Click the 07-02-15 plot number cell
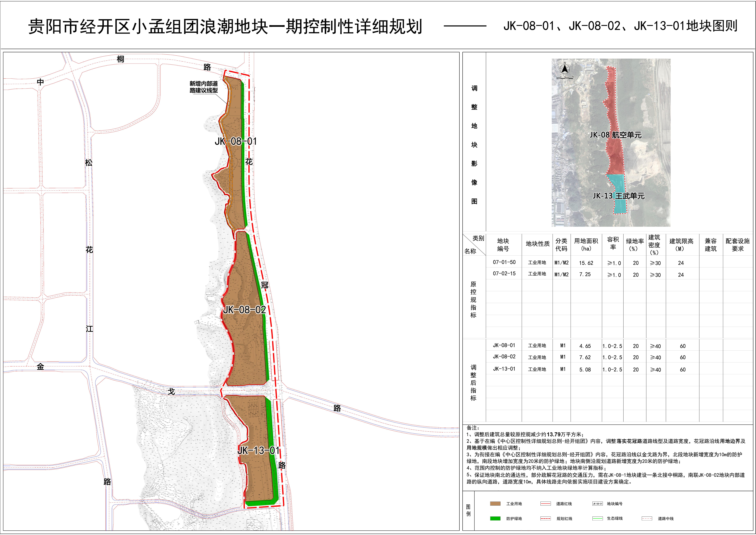Viewport: 756px width, 535px height. pos(504,273)
